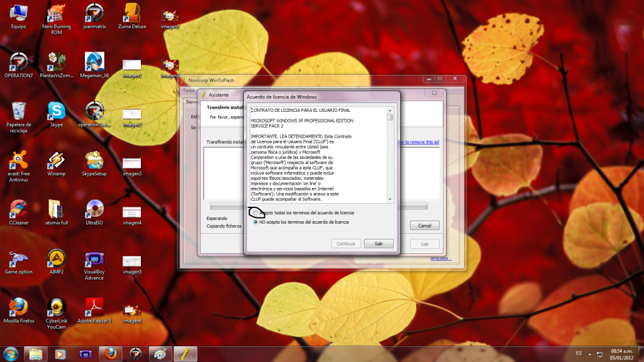
Task: Click the license text scrollbar up arrow
Action: (390, 111)
